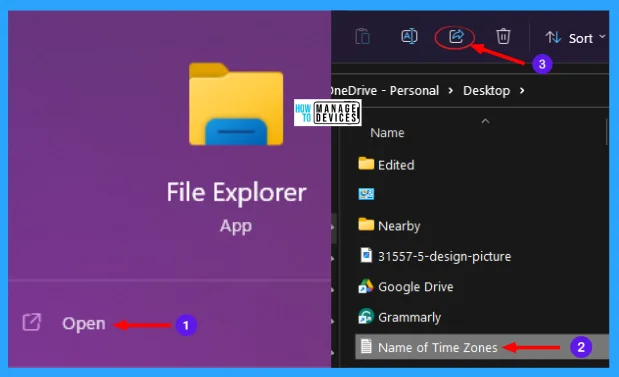619x377 pixels.
Task: Select the Edited folder
Action: tap(396, 165)
